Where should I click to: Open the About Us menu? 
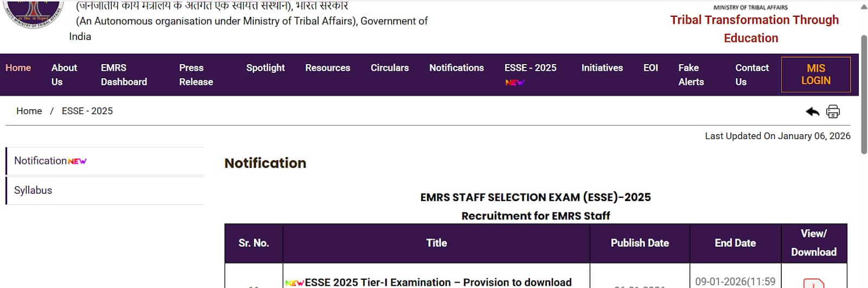coord(64,74)
